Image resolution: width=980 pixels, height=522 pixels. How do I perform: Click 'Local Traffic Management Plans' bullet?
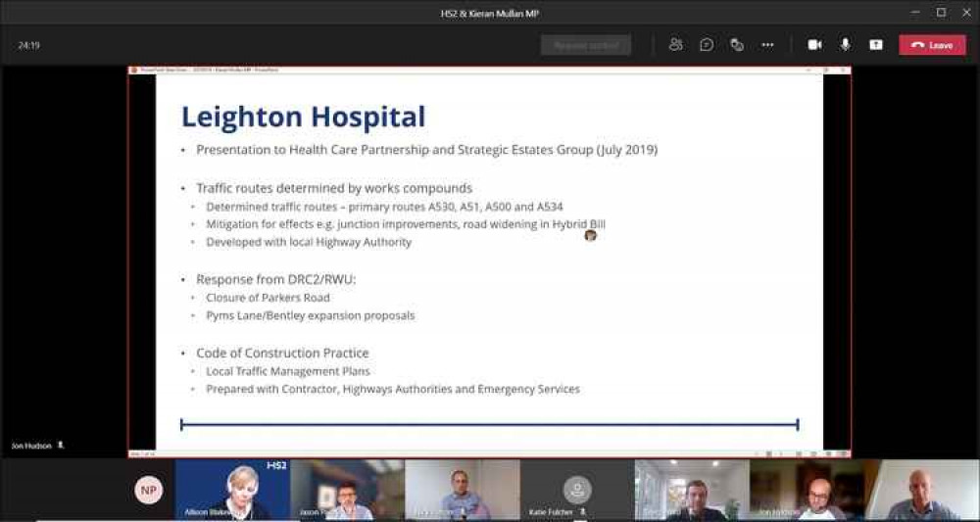tap(287, 371)
